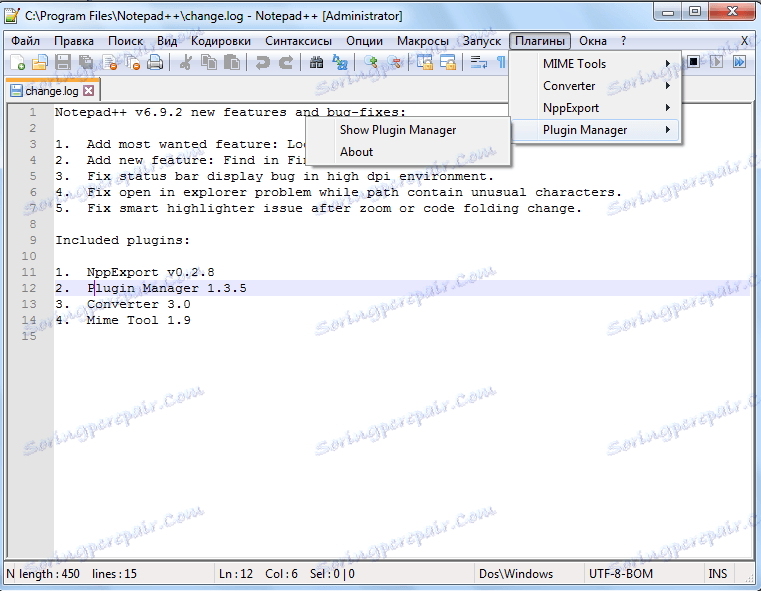Click line number 12 in margin
The height and width of the screenshot is (591, 761).
[29, 288]
